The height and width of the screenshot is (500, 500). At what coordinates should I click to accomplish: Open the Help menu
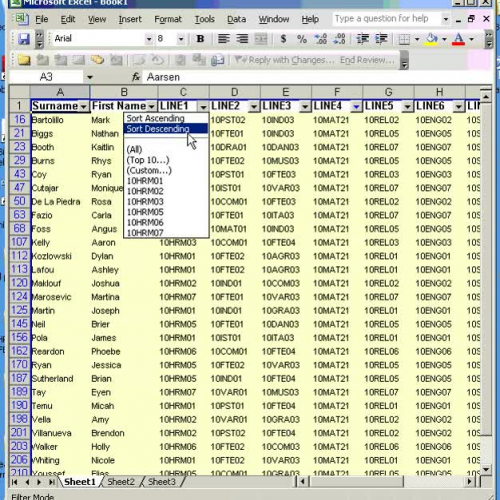tap(310, 19)
